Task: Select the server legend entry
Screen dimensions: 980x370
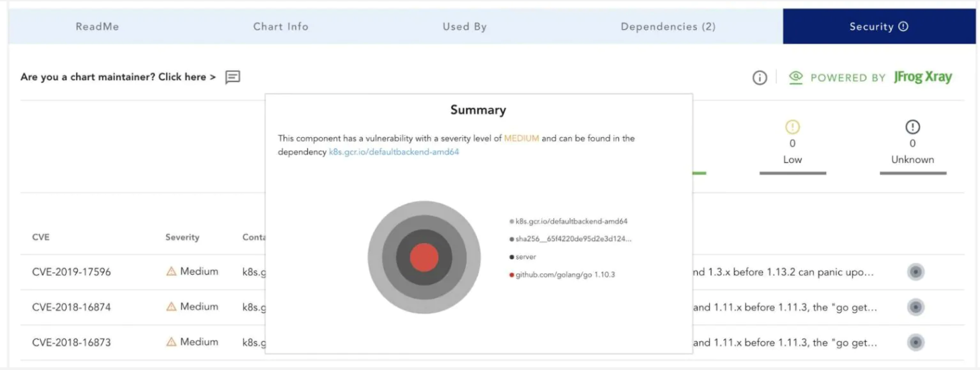Action: coord(526,257)
